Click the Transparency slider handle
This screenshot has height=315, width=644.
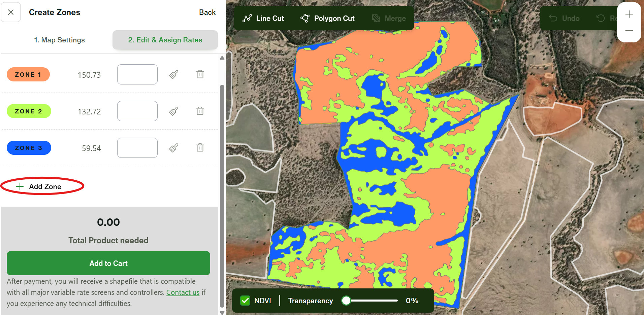coord(346,301)
